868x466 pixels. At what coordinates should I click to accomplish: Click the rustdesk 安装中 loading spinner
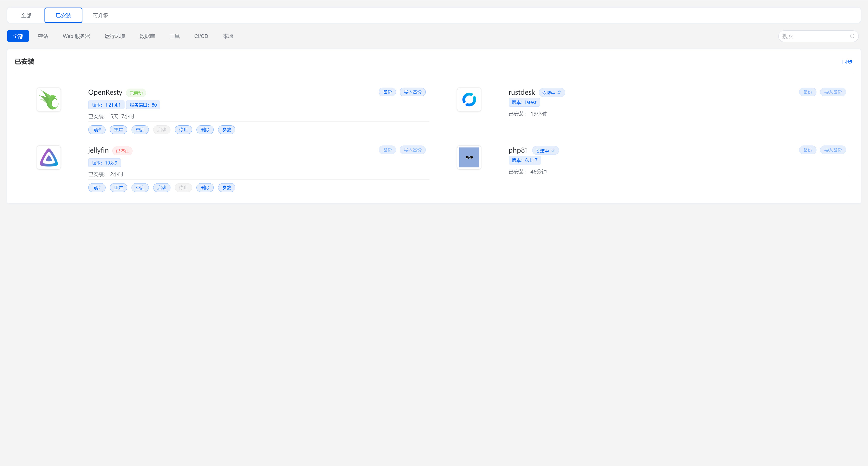559,93
